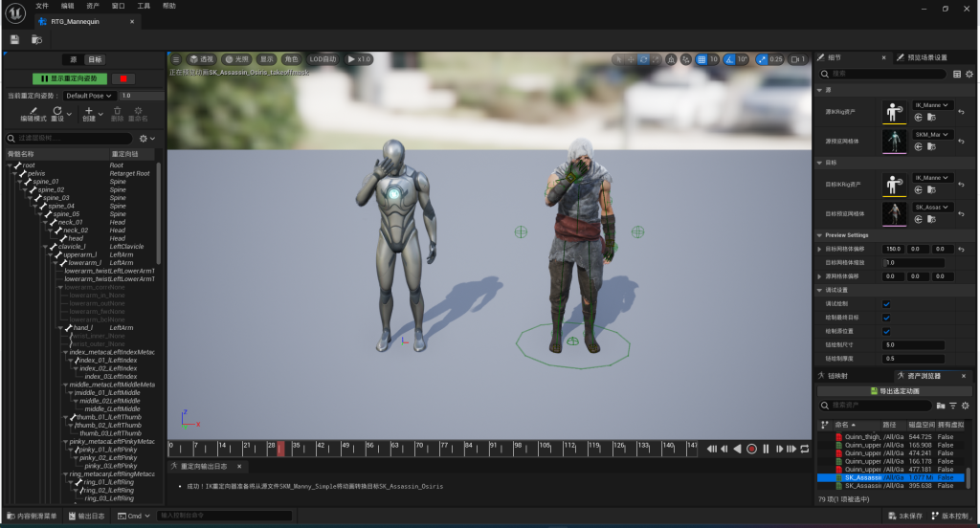Screen dimensions: 980x528
Task: Pause the animation playback
Action: pos(766,449)
